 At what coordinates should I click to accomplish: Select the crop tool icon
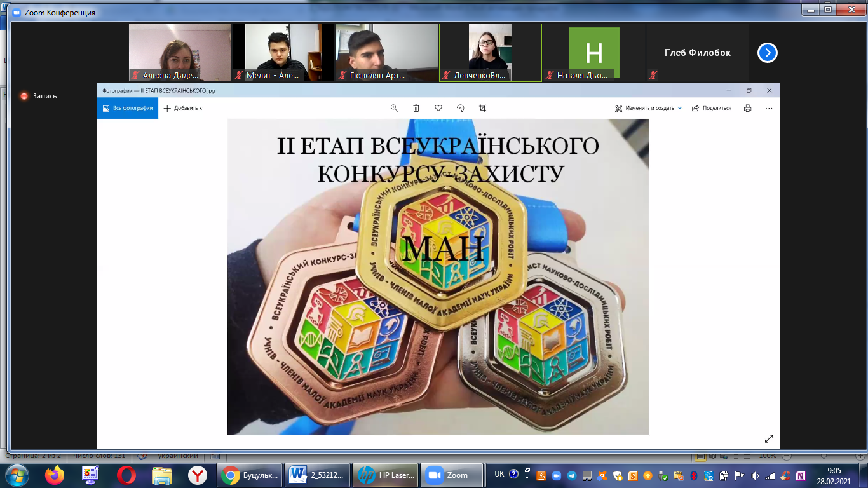pos(482,108)
